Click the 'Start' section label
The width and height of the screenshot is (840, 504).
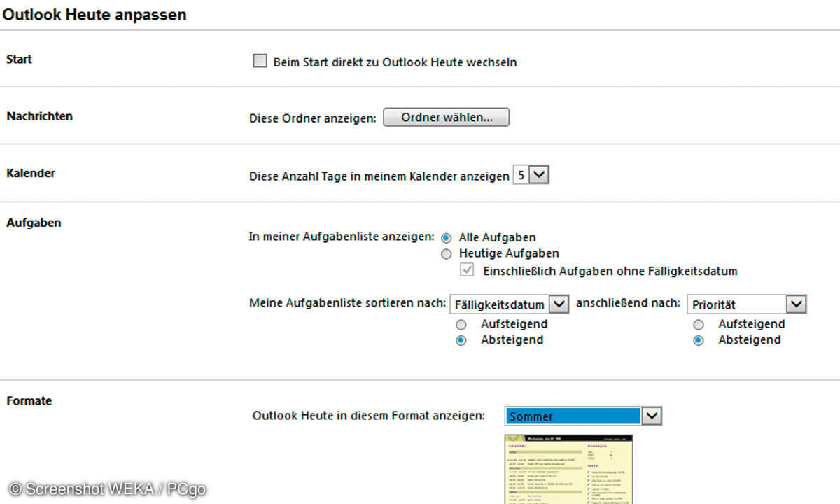click(19, 59)
